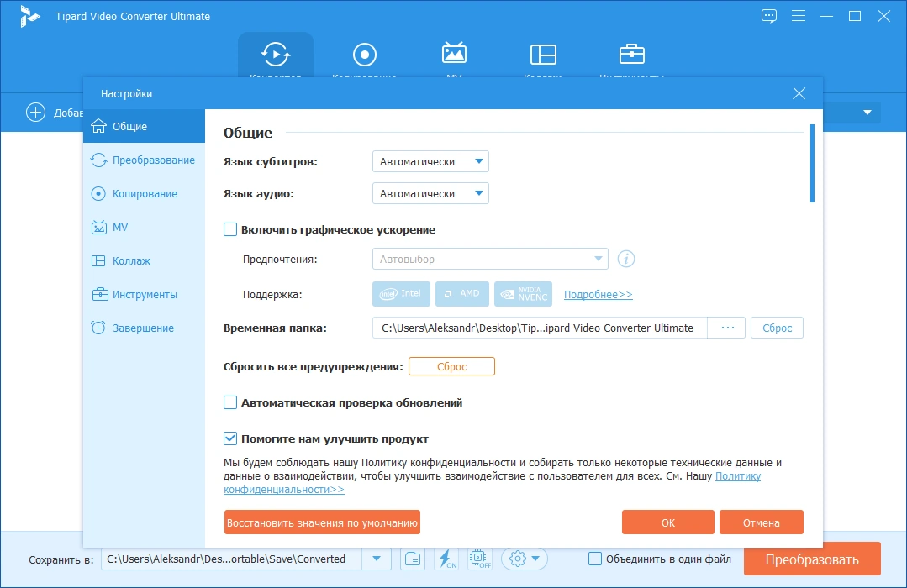This screenshot has width=907, height=588.
Task: Confirm settings with OK button
Action: (668, 522)
